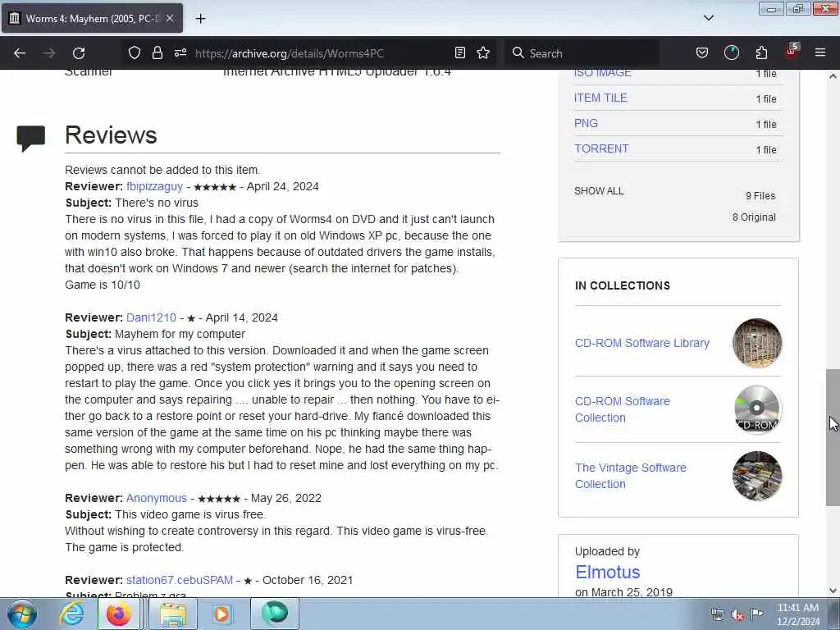Click CD-ROM disc collection thumbnail
Image resolution: width=840 pixels, height=630 pixels.
(757, 409)
